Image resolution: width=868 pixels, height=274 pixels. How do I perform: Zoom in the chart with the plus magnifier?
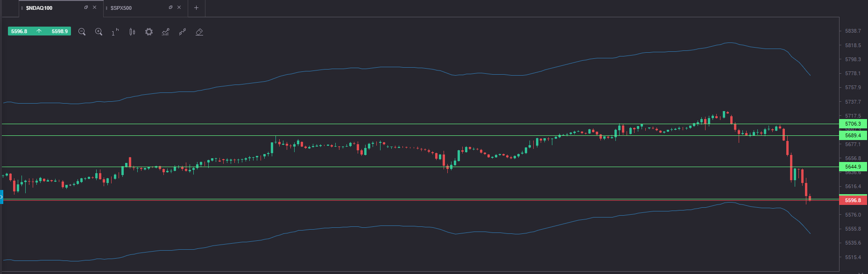[99, 32]
